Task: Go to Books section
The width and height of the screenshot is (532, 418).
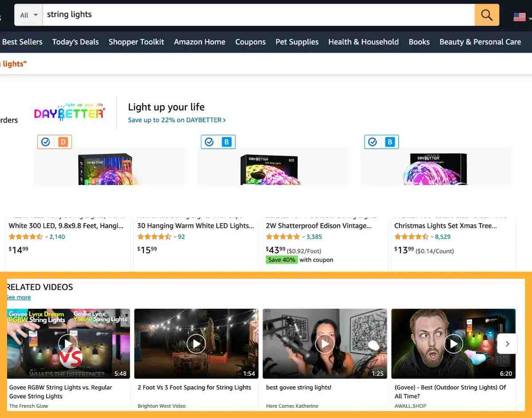Action: pos(419,42)
